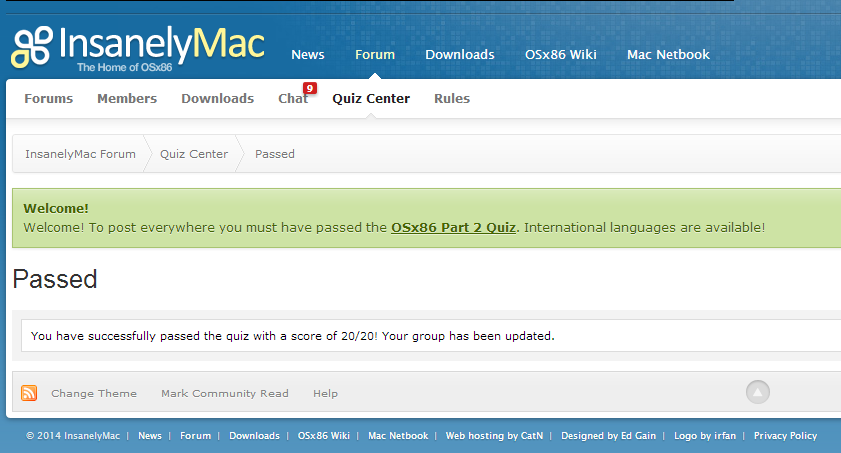Click the Logo by irfan link
Viewport: 841px width, 453px height.
point(705,436)
